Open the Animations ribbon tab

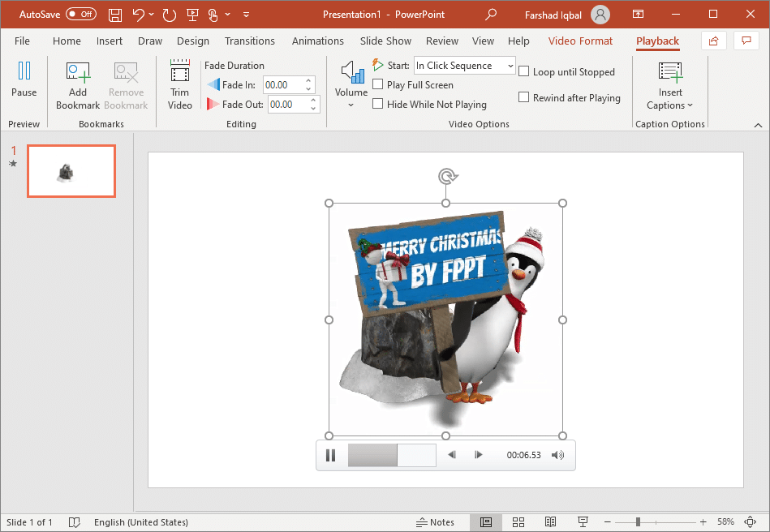click(x=317, y=41)
